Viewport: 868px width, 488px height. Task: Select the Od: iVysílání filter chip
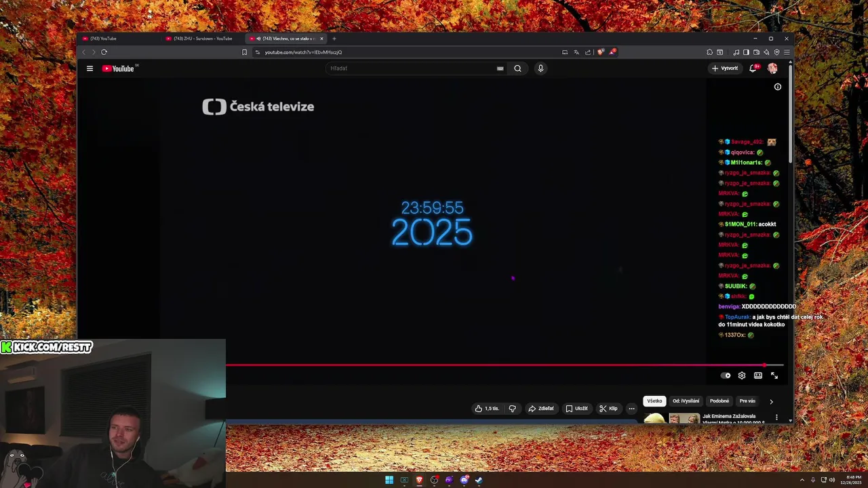(x=686, y=401)
